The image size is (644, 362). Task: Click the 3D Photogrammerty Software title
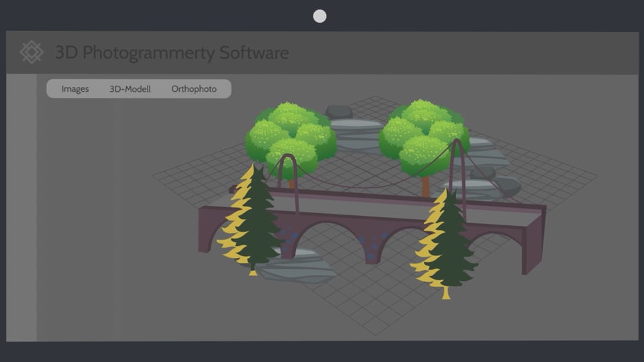click(172, 53)
